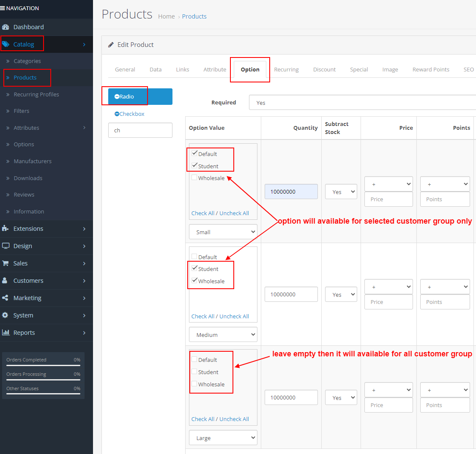Open the Points prefix dropdown for Large option

445,390
